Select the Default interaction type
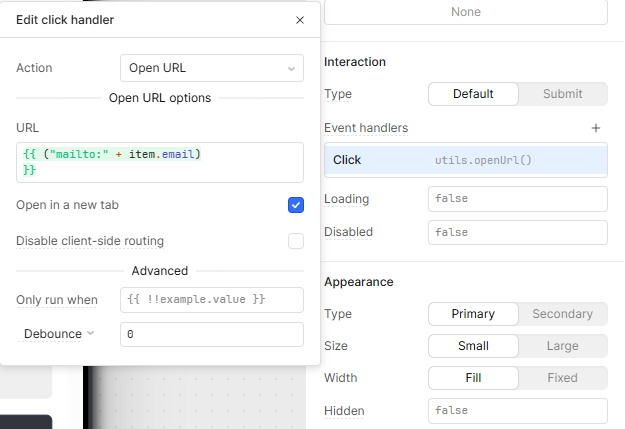Image resolution: width=625 pixels, height=429 pixels. point(473,94)
